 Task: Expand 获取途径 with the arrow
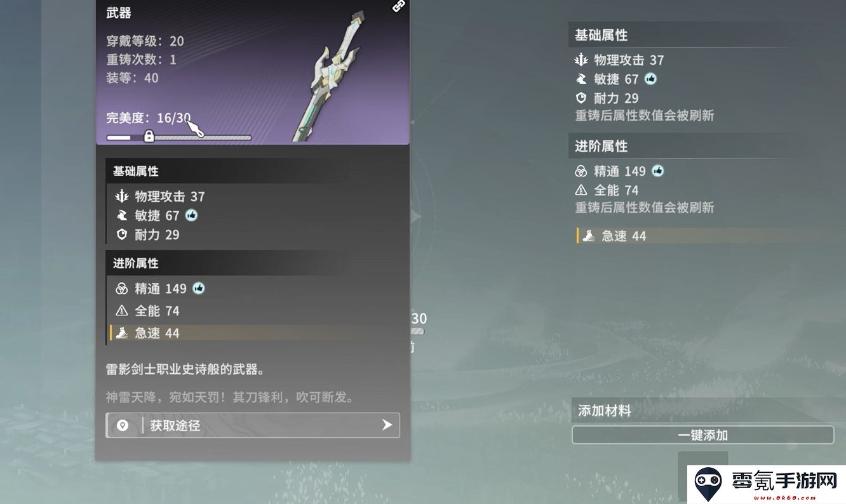tap(387, 425)
